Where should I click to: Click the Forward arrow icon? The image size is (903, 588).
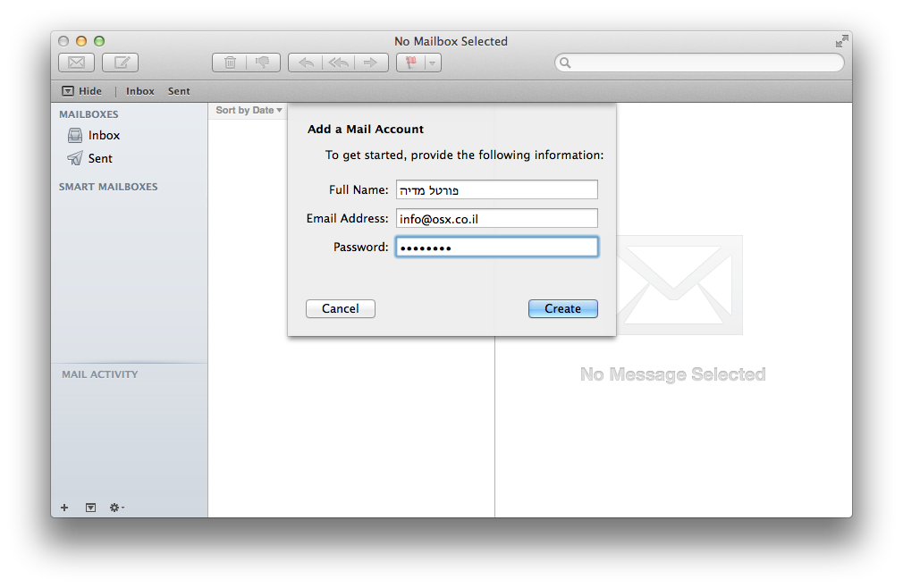371,63
